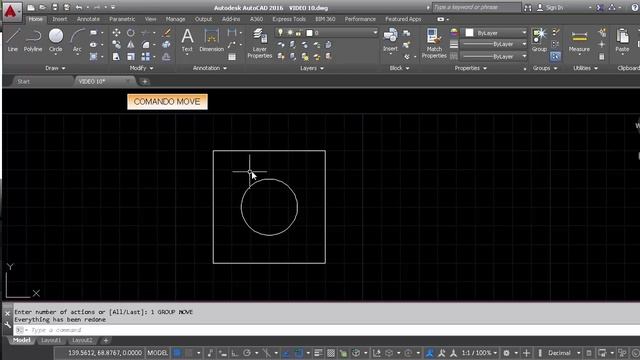Screen dimensions: 640x360
Task: Toggle transparency display in status bar
Action: 331,353
